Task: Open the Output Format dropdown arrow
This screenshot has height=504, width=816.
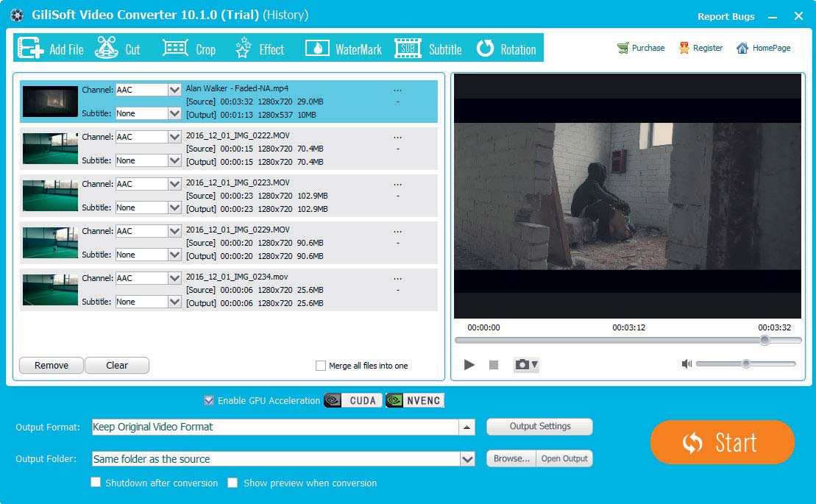Action: click(466, 427)
